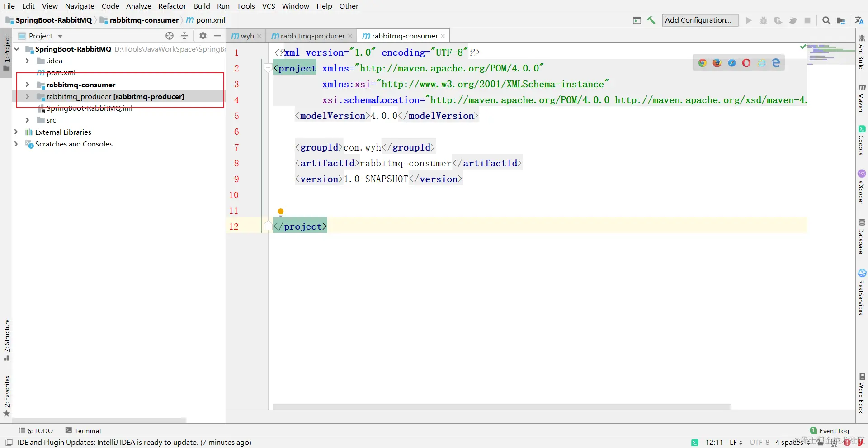Click the red error indicator in status bar

point(848,443)
